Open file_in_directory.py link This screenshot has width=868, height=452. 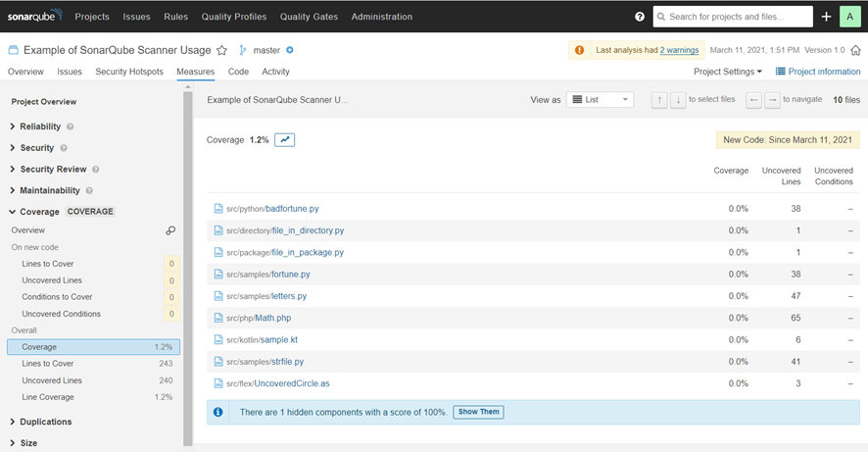click(308, 230)
